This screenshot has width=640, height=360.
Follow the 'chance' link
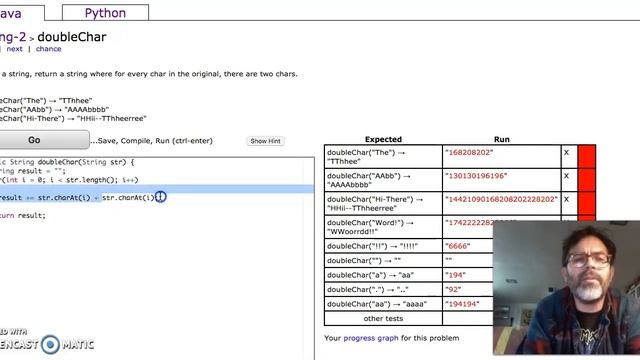pos(48,49)
